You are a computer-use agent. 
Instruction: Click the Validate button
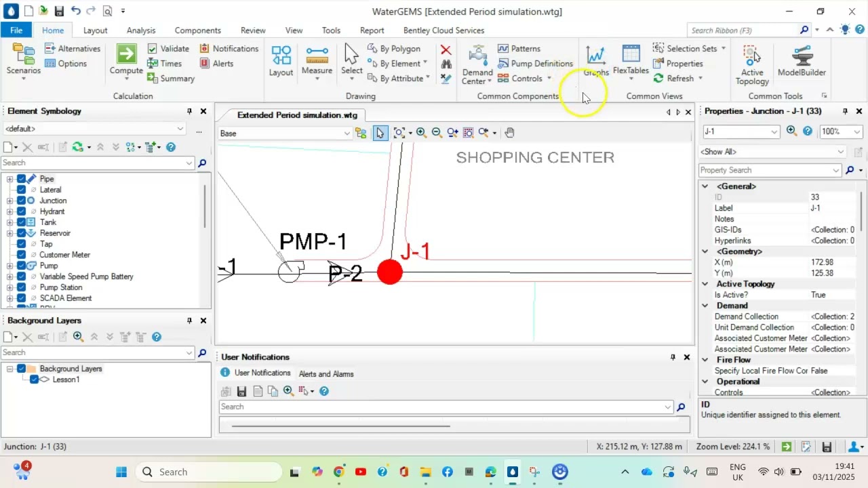(x=168, y=49)
